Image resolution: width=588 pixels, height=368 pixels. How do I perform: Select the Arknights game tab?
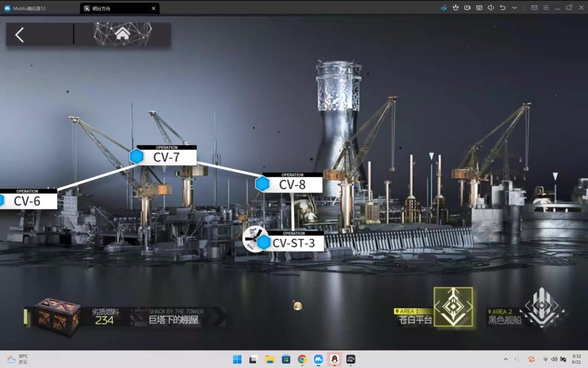coord(119,8)
